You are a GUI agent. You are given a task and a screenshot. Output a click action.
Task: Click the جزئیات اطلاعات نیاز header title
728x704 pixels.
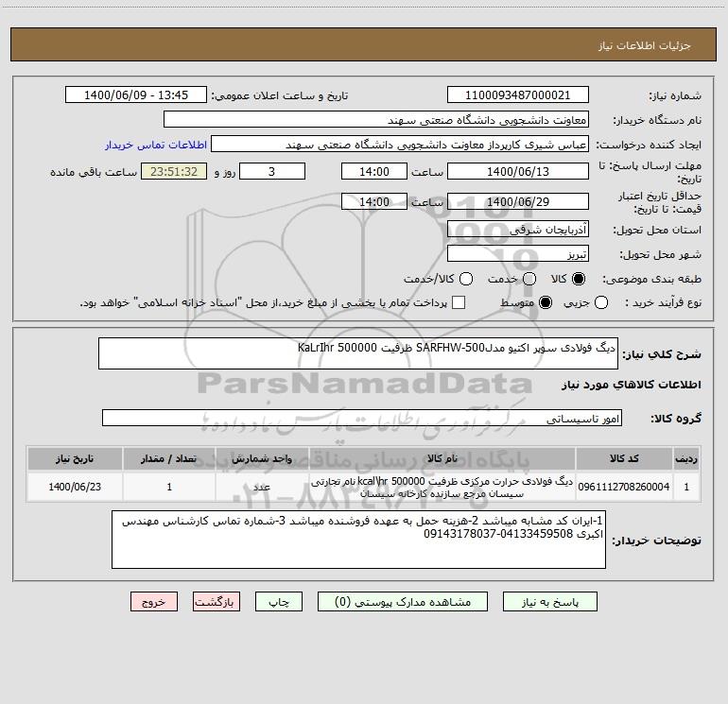(645, 45)
